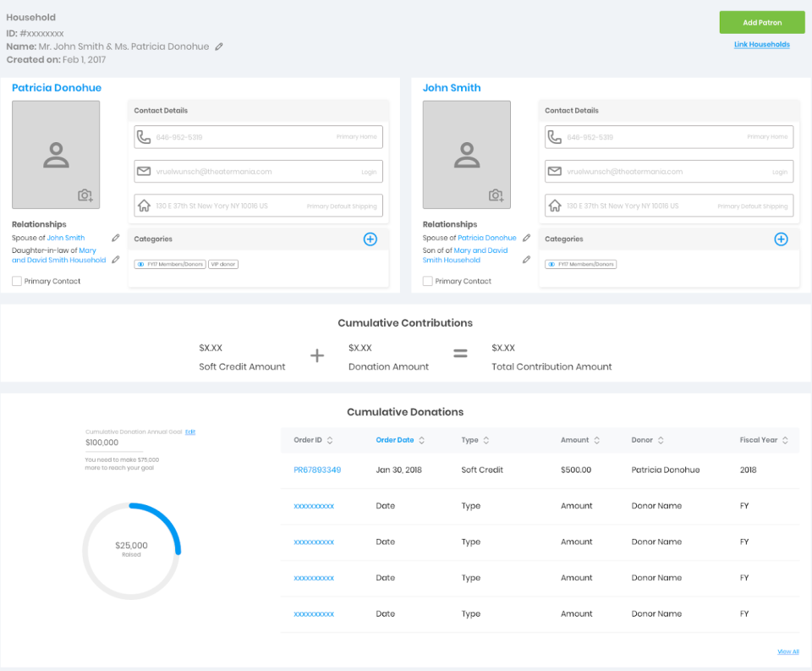Viewport: 812px width, 671px height.
Task: Upload photo via camera icon on Patricia's avatar
Action: click(85, 195)
